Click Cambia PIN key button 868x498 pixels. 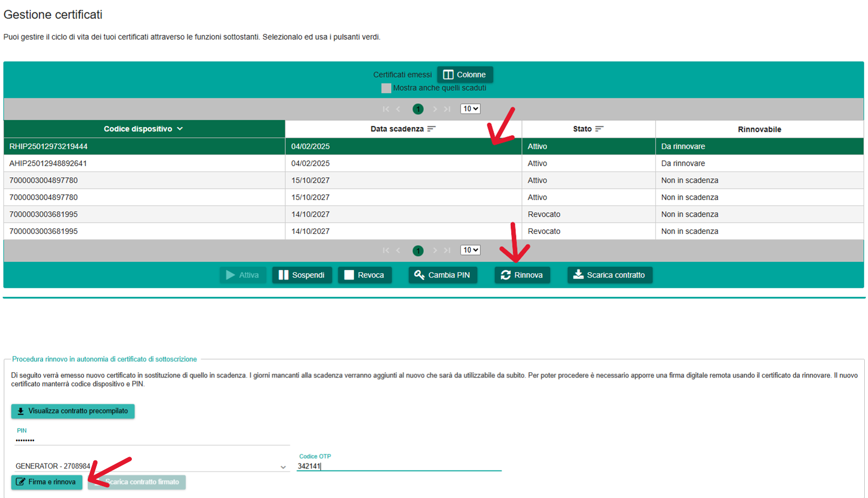coord(442,275)
